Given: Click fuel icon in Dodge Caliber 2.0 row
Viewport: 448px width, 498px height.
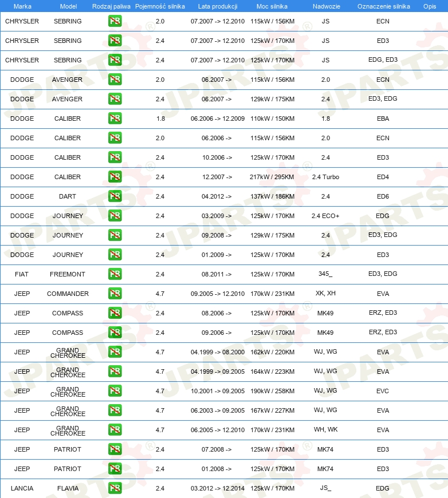Looking at the screenshot, I should tap(115, 138).
